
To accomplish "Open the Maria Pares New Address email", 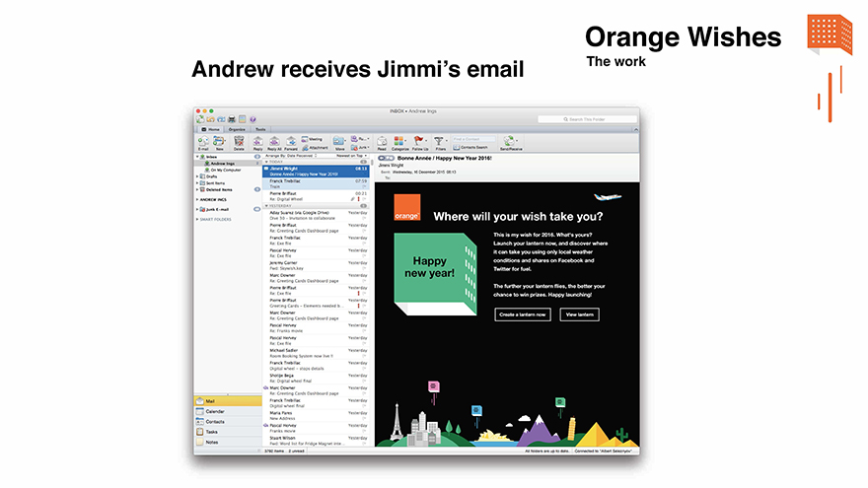I will (x=316, y=415).
